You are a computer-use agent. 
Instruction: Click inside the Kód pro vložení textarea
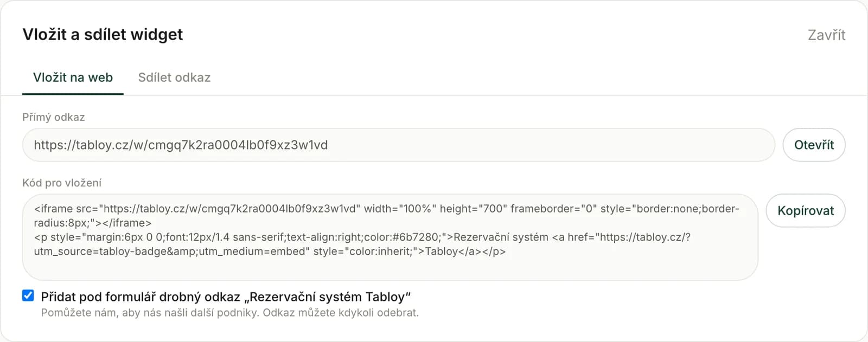click(390, 237)
